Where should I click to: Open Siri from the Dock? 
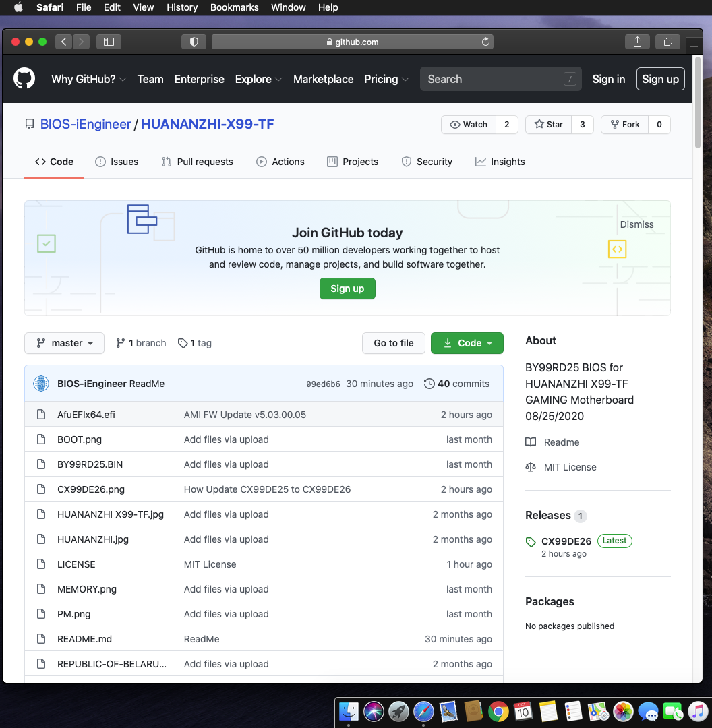point(374,711)
